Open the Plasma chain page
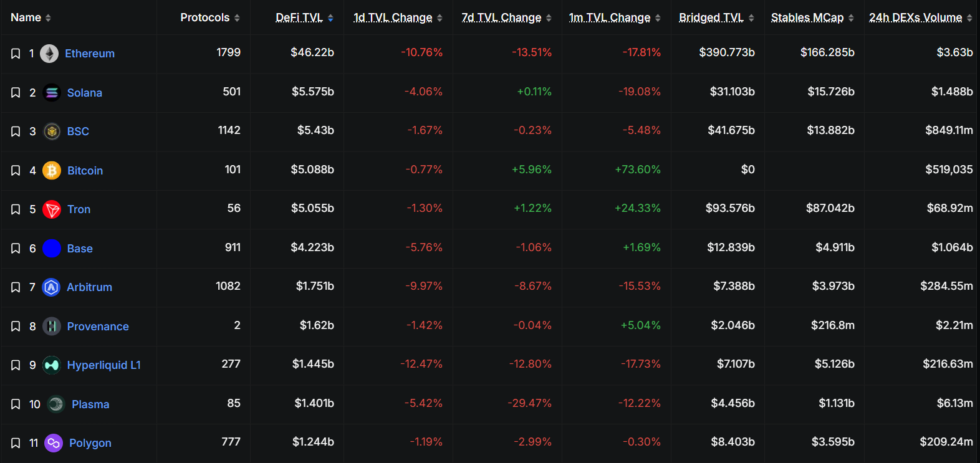The image size is (980, 463). (90, 404)
